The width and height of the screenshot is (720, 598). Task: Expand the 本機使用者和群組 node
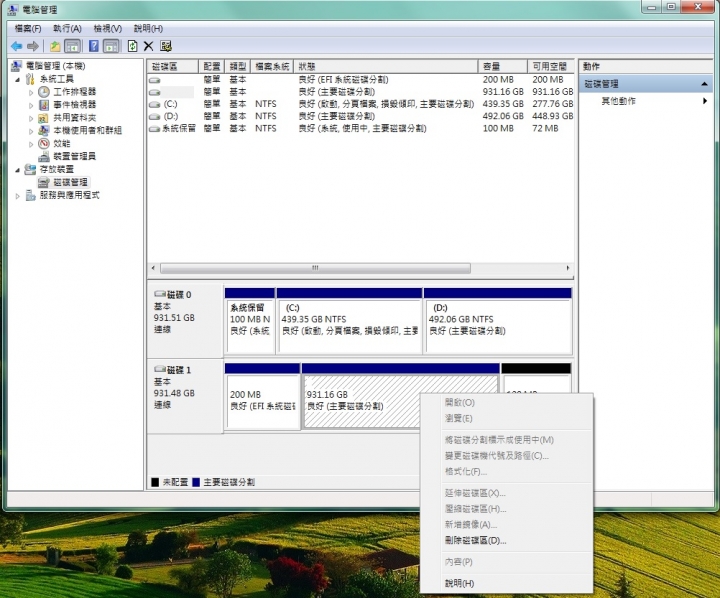tap(31, 131)
